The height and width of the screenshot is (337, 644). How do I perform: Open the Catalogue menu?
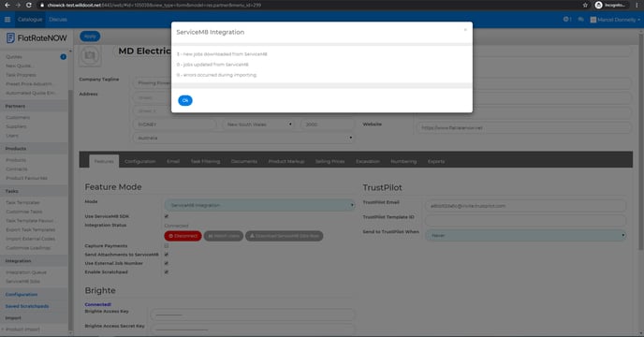[30, 20]
